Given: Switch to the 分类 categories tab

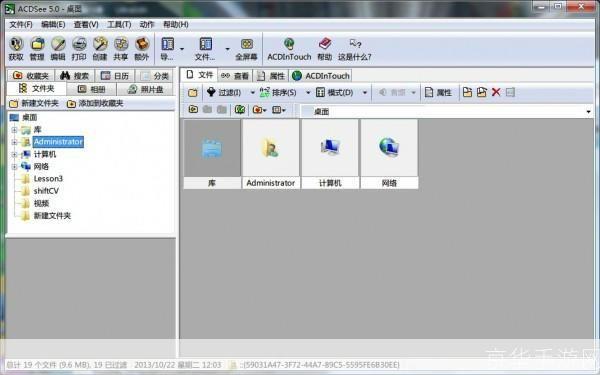Looking at the screenshot, I should pos(155,76).
